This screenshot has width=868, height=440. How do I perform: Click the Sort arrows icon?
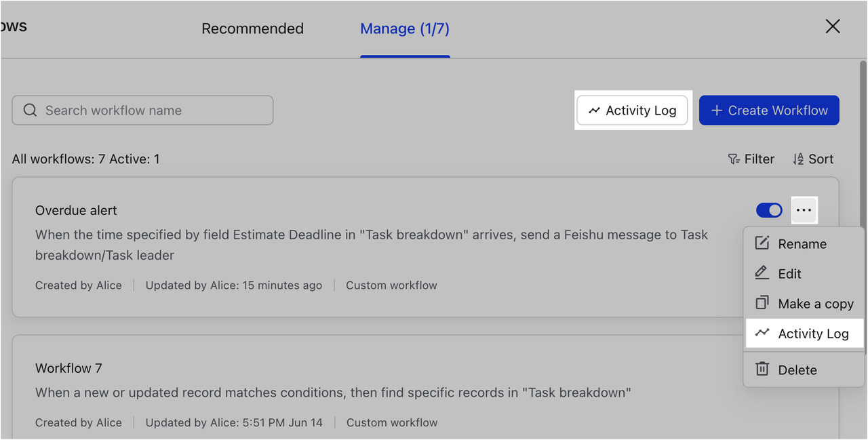tap(799, 159)
